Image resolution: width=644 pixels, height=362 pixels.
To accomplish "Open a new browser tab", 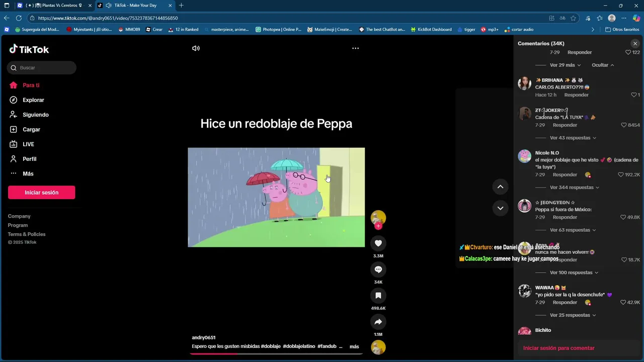I will click(181, 6).
